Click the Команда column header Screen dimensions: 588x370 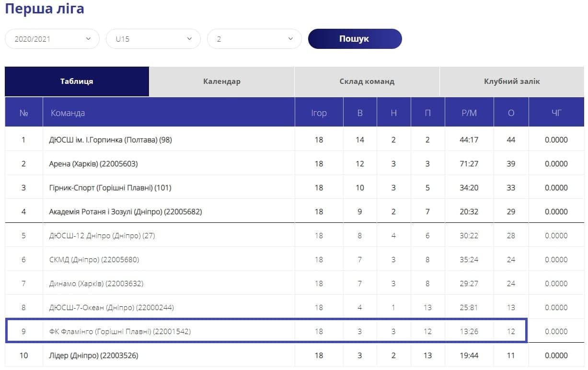(68, 113)
